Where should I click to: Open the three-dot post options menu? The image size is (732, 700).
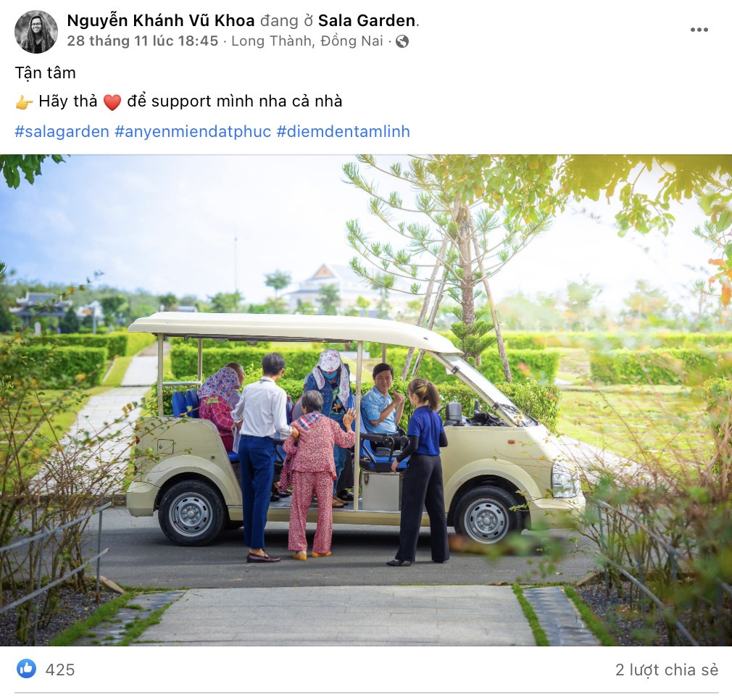[699, 30]
